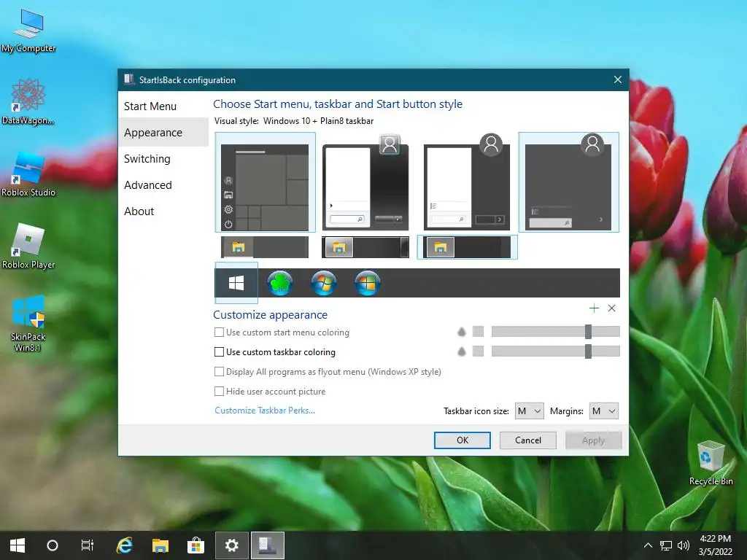The width and height of the screenshot is (747, 560).
Task: Open Cortana search circle on taskbar
Action: coord(53,545)
